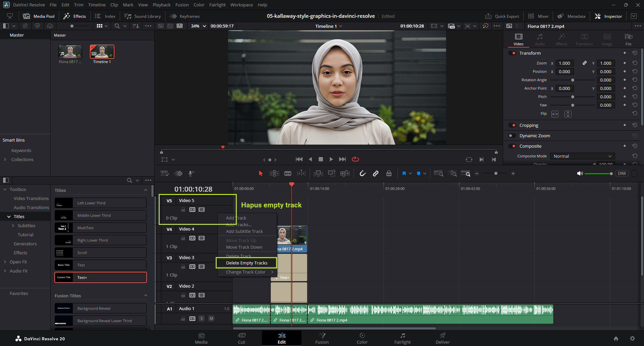Reset the Transform section with reset icon
This screenshot has width=644, height=346.
tap(635, 53)
